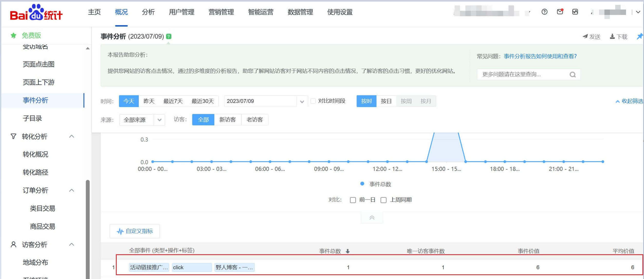Click the 唯一访客事件数 column header
This screenshot has width=644, height=279.
(x=426, y=251)
